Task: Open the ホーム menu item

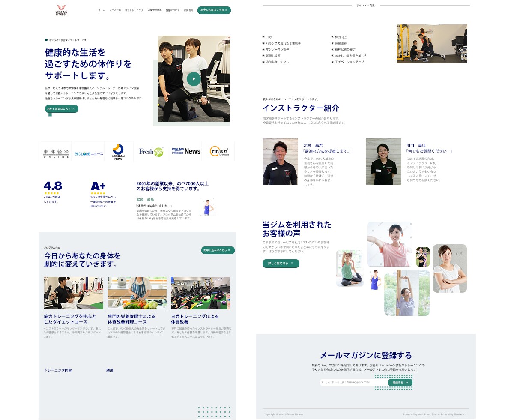Action: [x=102, y=10]
